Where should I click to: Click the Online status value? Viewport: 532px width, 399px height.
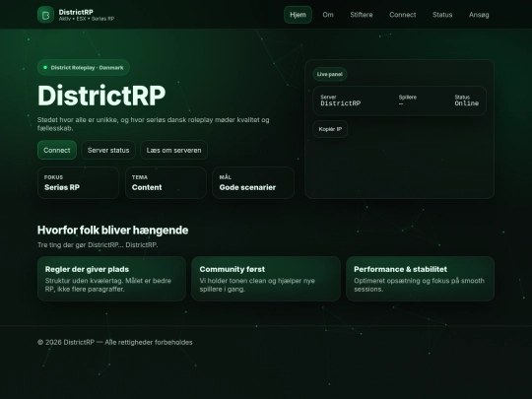[467, 103]
